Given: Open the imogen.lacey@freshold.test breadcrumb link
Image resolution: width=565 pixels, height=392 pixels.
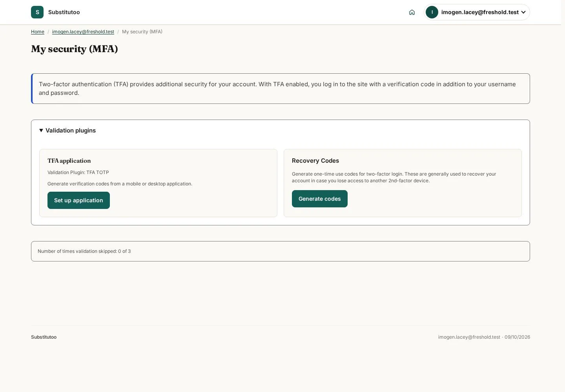Looking at the screenshot, I should click(83, 32).
